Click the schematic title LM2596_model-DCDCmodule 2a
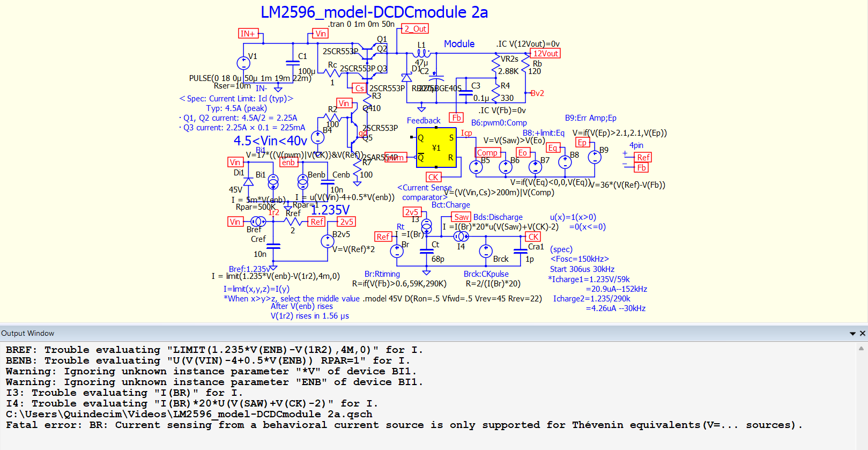 click(x=374, y=12)
